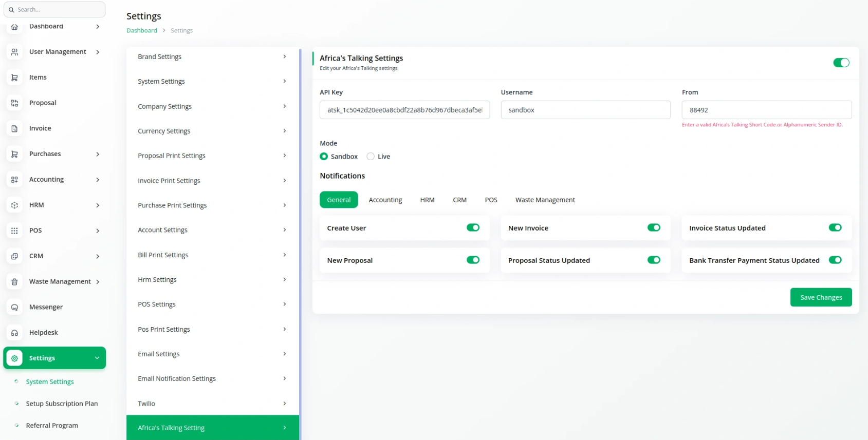
Task: Switch to POS notifications tab
Action: pos(491,200)
